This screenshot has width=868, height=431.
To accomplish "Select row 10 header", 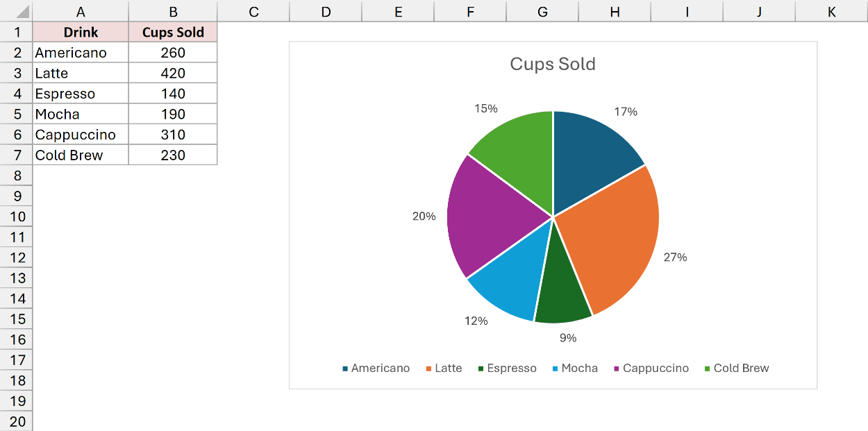I will click(17, 217).
